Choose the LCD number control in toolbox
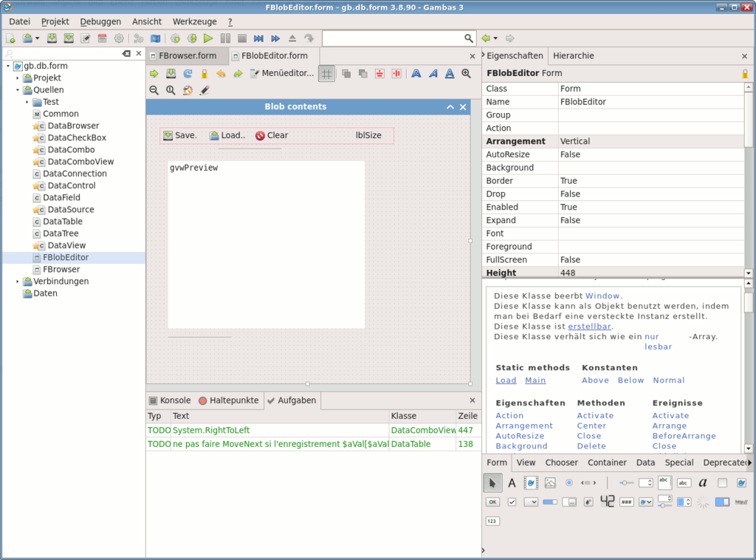Screen dimensions: 756x560 click(x=607, y=502)
